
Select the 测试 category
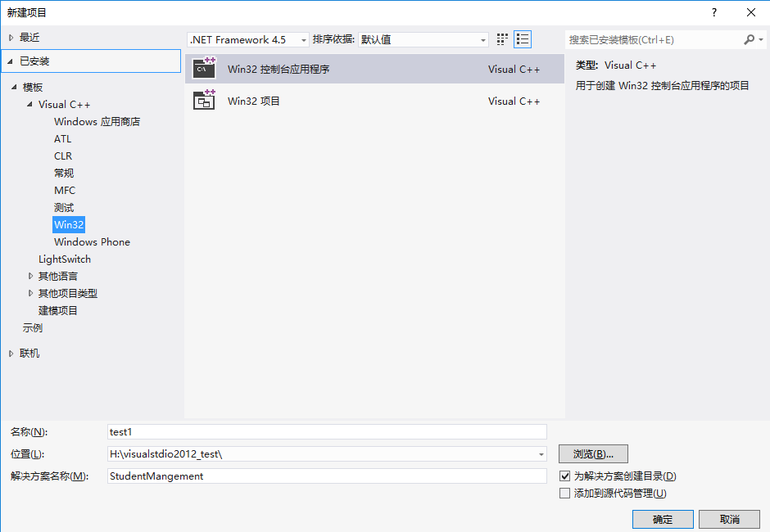tap(64, 208)
